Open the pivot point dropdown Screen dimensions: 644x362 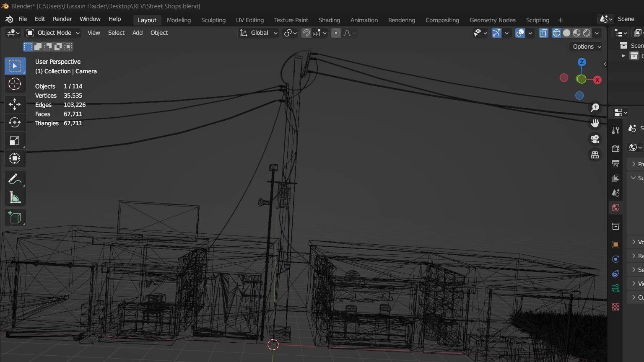click(290, 33)
